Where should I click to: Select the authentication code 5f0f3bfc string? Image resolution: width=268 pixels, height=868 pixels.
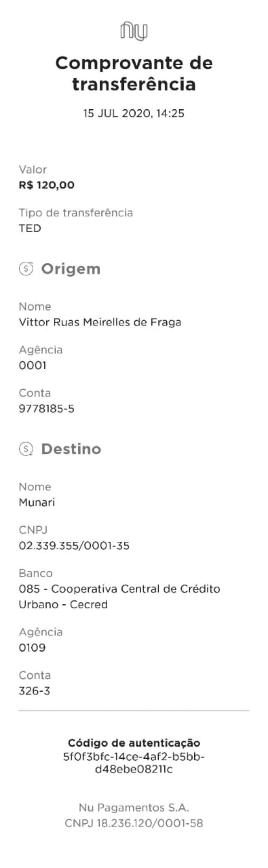tap(134, 763)
